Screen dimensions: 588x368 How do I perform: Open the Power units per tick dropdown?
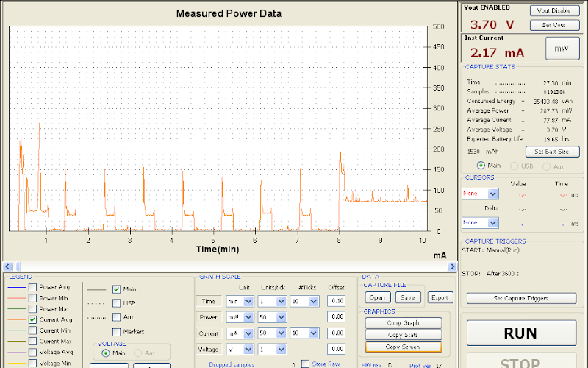tap(272, 317)
